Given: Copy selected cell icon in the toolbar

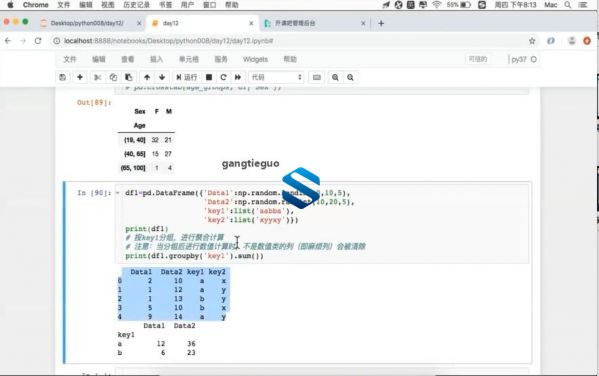Looking at the screenshot, I should click(x=113, y=77).
